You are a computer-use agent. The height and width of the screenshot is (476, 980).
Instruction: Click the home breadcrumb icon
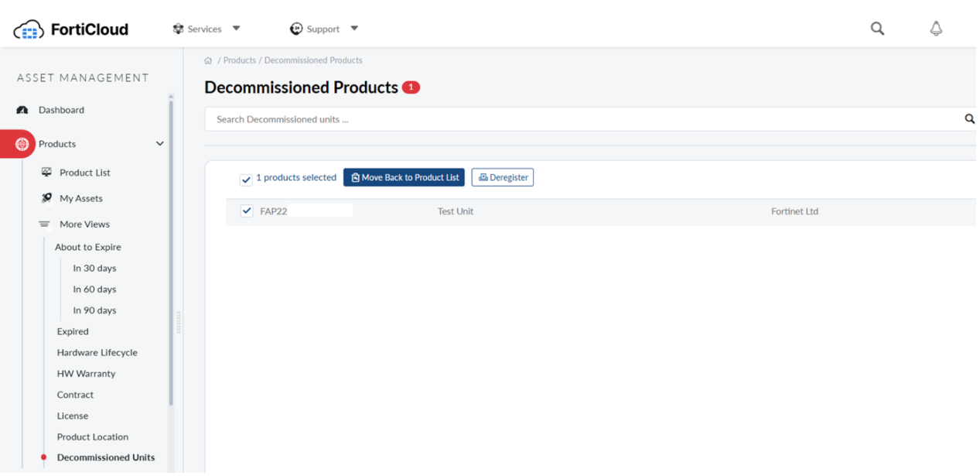tap(208, 60)
